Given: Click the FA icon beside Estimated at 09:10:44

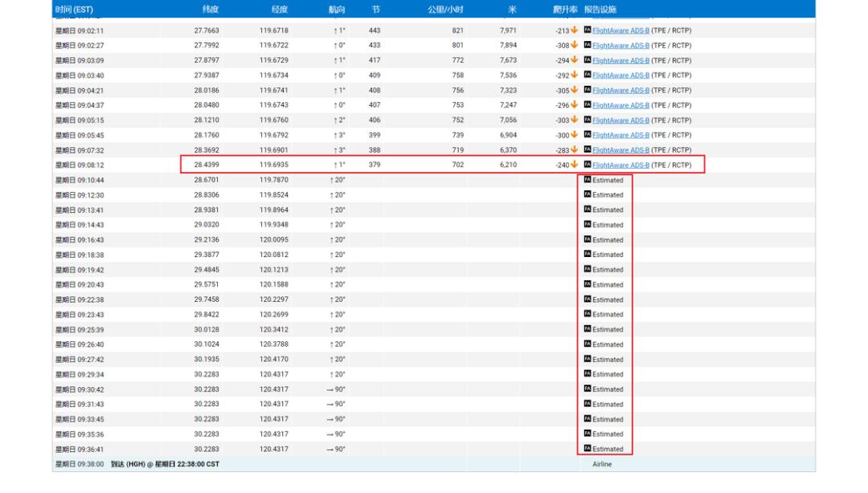Looking at the screenshot, I should coord(588,179).
